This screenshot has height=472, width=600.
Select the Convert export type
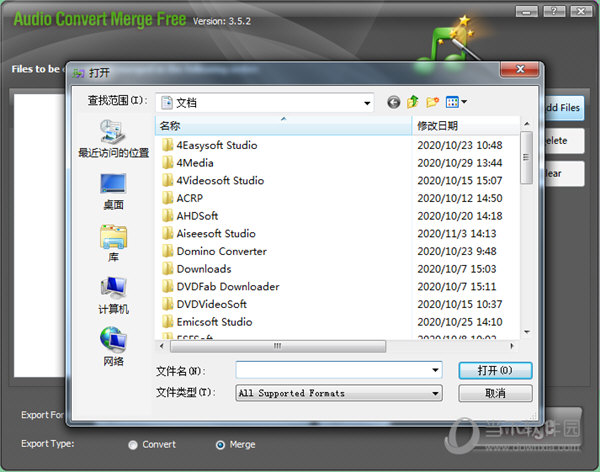(133, 445)
